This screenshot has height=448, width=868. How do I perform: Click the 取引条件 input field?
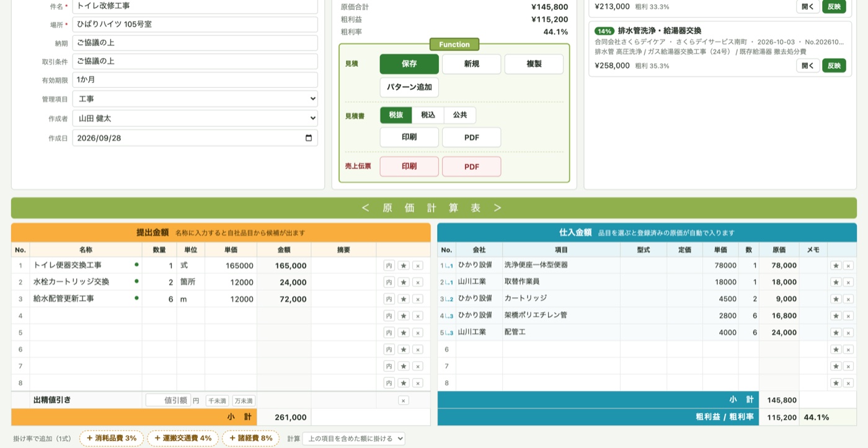click(x=195, y=61)
